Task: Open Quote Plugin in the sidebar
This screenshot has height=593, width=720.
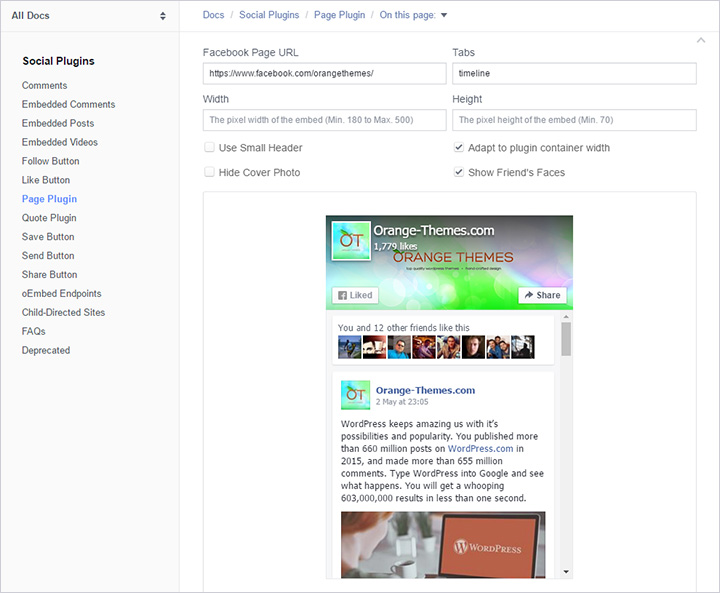Action: click(x=49, y=218)
